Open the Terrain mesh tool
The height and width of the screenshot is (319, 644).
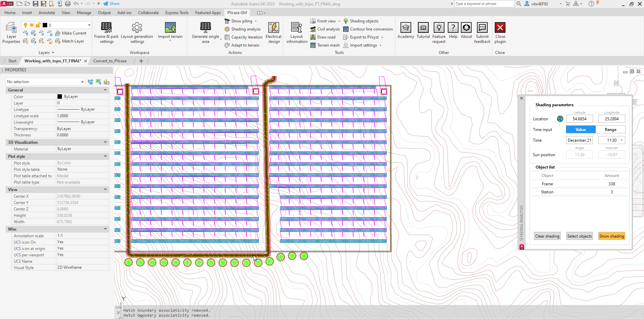coord(325,45)
